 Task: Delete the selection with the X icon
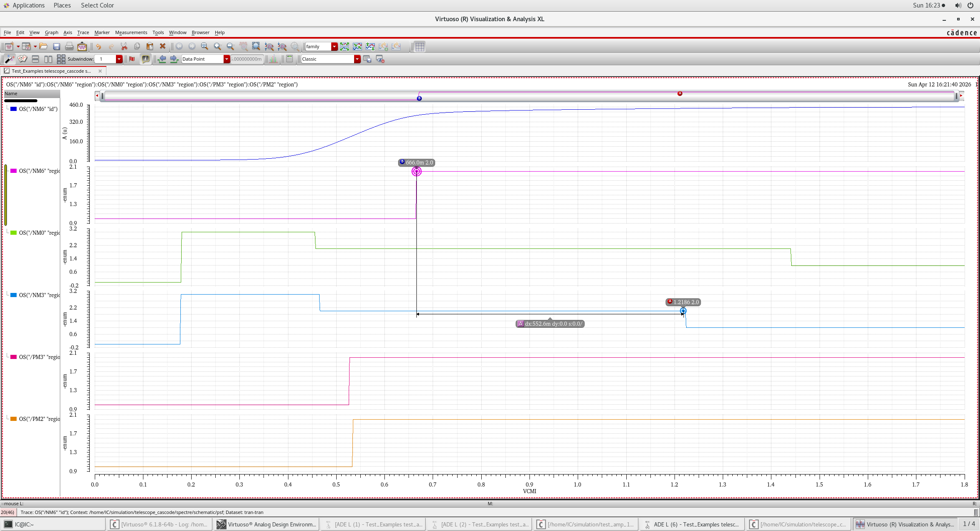tap(163, 47)
